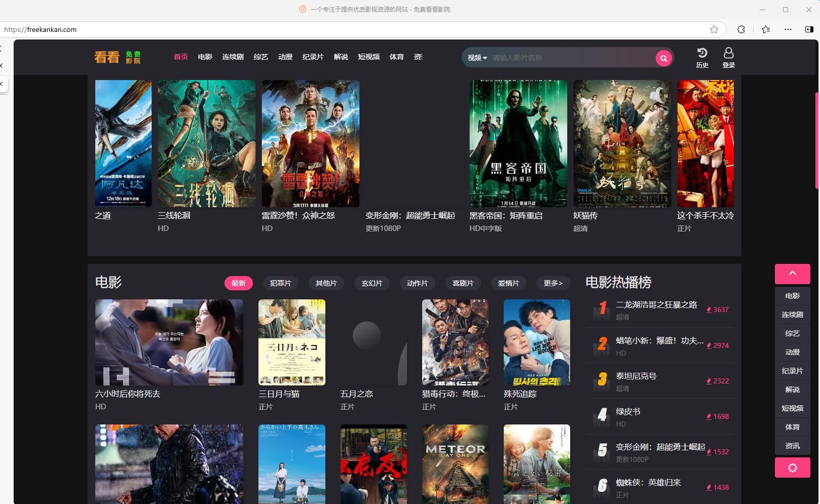Click the browser favorites star icon
Screen dimensions: 820x504
[714, 29]
